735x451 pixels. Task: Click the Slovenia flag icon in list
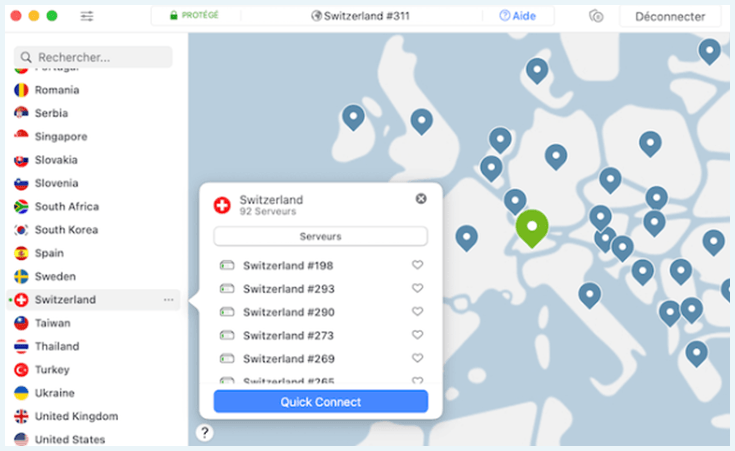(x=21, y=183)
